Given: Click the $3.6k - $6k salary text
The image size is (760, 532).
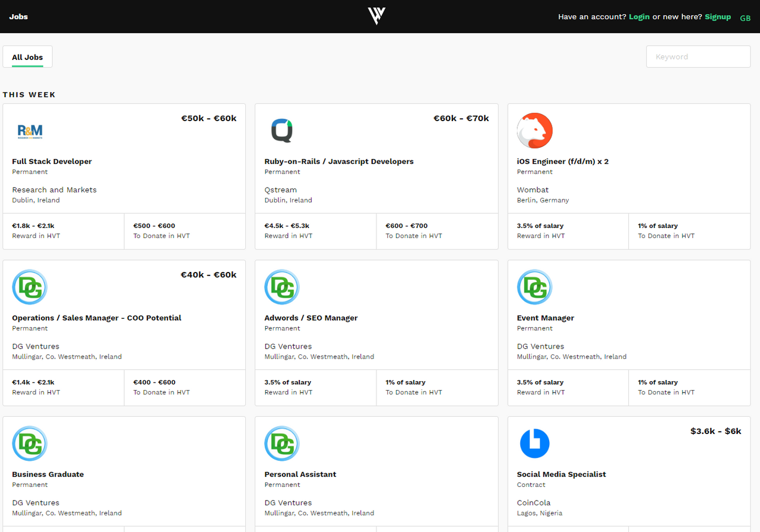Looking at the screenshot, I should [x=716, y=431].
